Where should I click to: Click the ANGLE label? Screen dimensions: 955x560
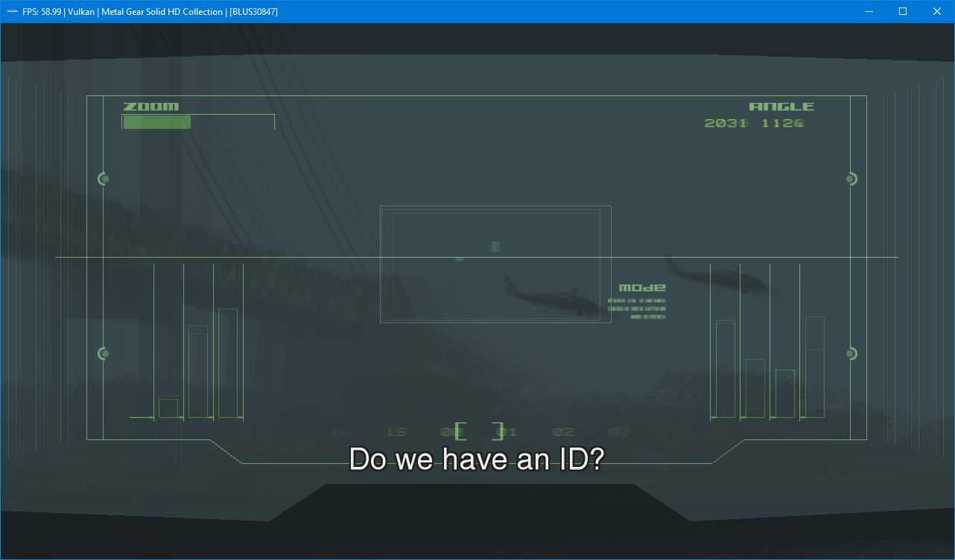(781, 106)
